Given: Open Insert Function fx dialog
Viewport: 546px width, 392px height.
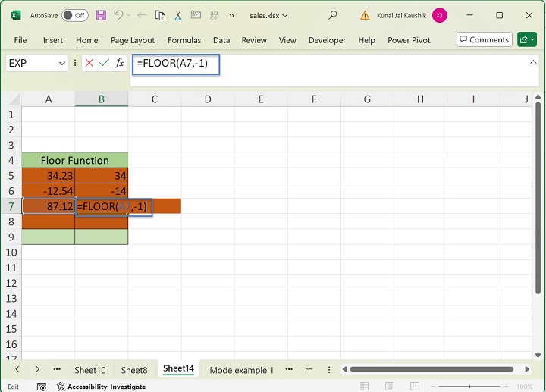Looking at the screenshot, I should point(120,63).
